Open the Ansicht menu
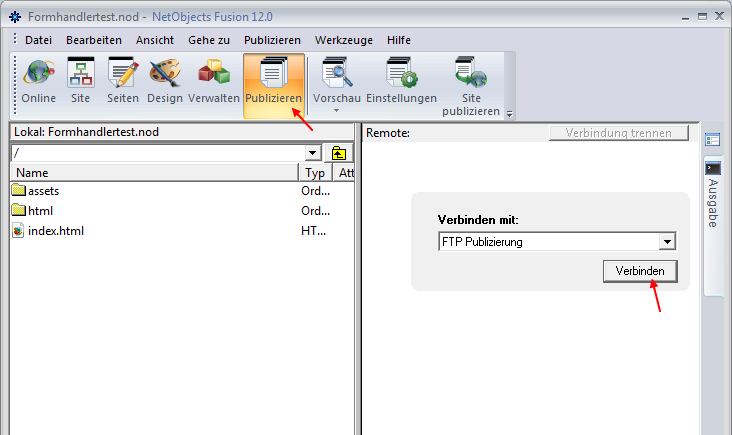The width and height of the screenshot is (732, 435). point(155,40)
